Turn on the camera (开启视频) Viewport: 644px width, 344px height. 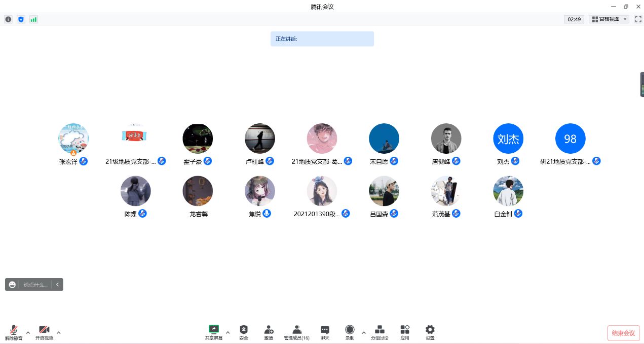44,332
